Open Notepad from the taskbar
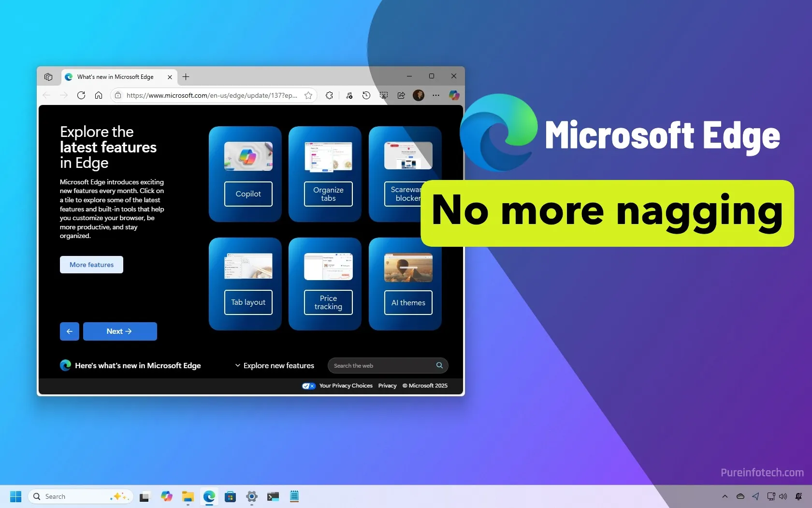This screenshot has height=508, width=812. [x=294, y=496]
